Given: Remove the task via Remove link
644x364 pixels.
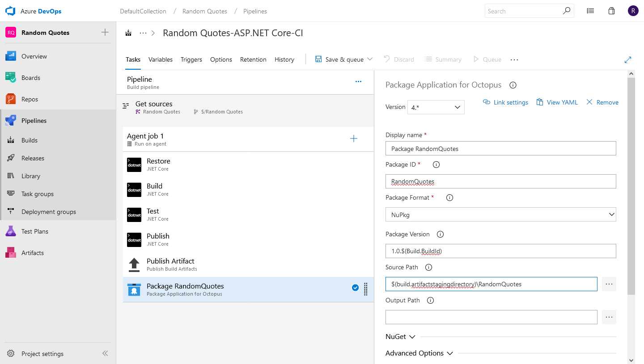Looking at the screenshot, I should tap(602, 102).
